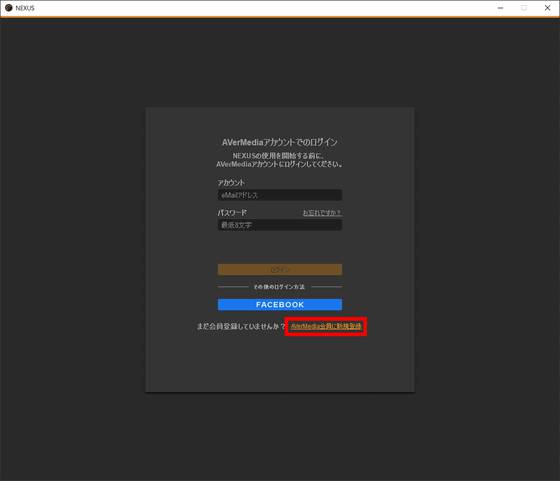Click the NEXUS app icon in title bar
Viewport: 560px width, 481px height.
[x=9, y=8]
